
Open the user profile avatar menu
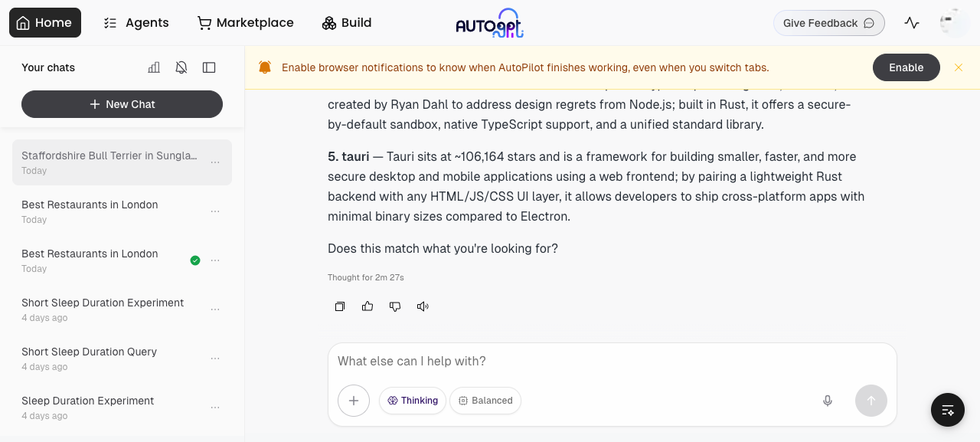[955, 23]
